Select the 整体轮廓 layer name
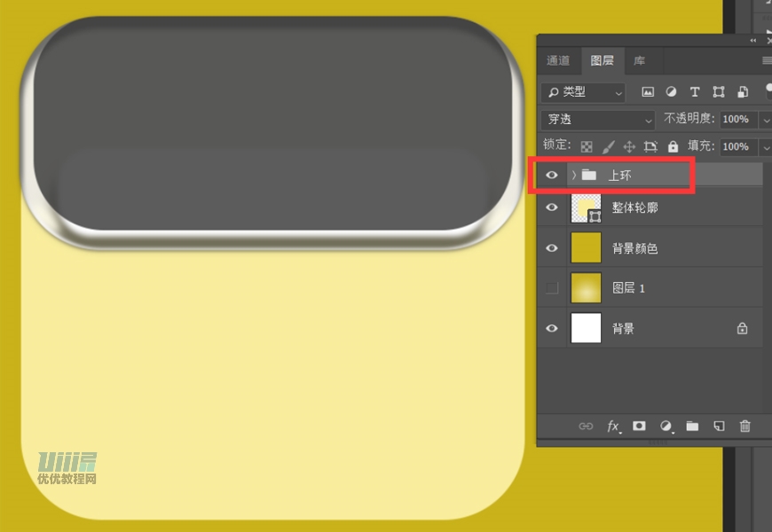772x532 pixels. click(635, 207)
